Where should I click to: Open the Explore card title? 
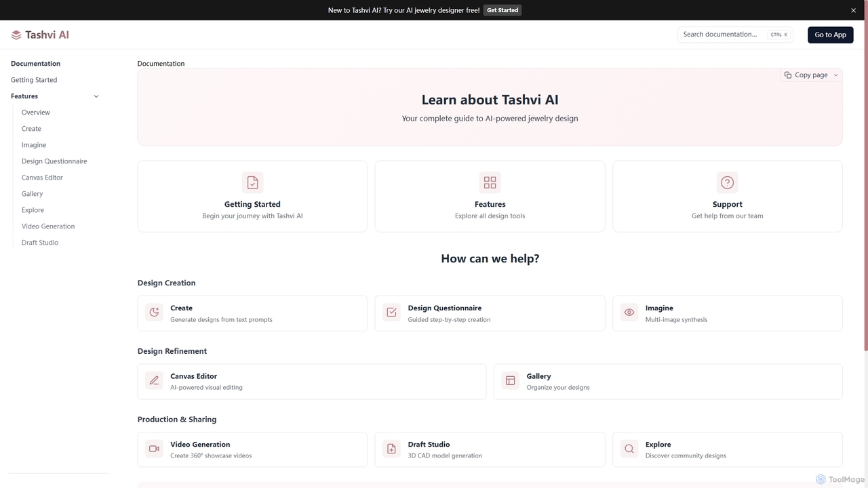(x=658, y=445)
